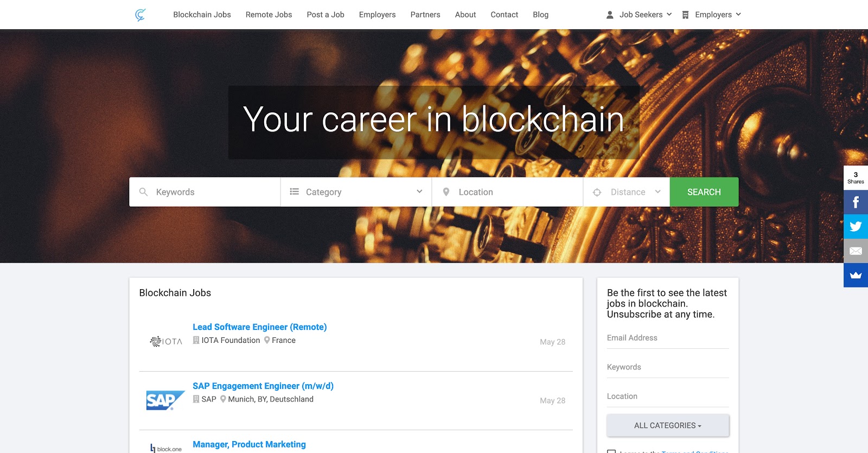
Task: Share the page on Twitter
Action: pos(856,227)
